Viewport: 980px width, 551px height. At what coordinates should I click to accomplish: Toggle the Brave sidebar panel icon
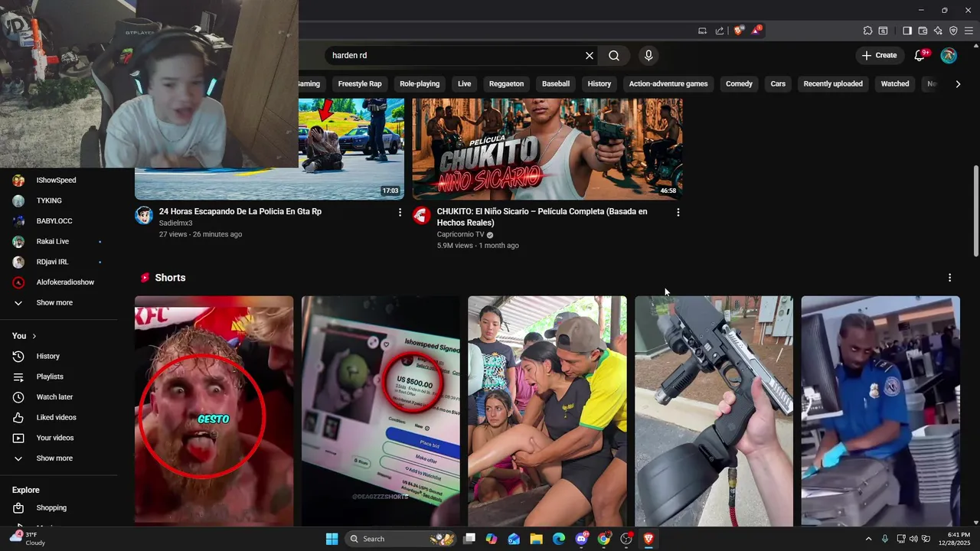[x=907, y=31]
